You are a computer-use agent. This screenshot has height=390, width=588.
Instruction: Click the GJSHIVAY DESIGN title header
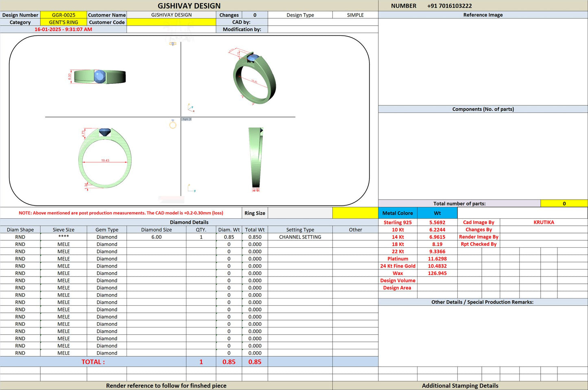click(189, 6)
